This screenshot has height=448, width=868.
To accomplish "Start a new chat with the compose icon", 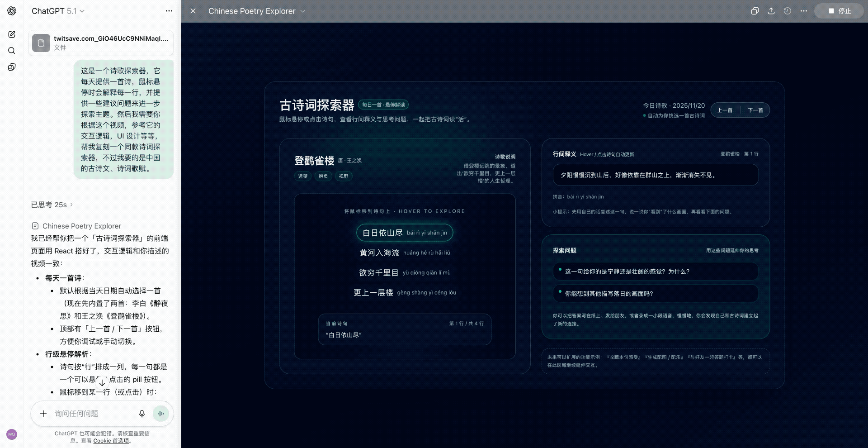I will click(x=12, y=34).
